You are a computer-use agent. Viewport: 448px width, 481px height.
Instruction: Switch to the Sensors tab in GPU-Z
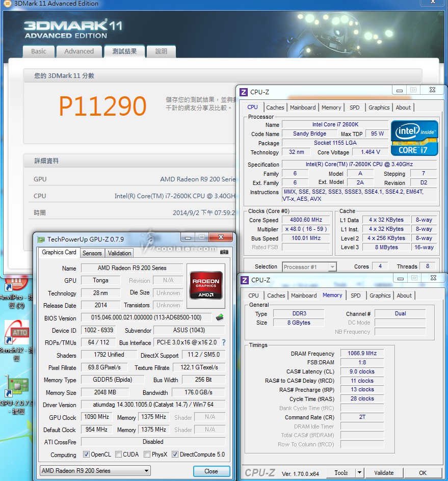pos(92,253)
